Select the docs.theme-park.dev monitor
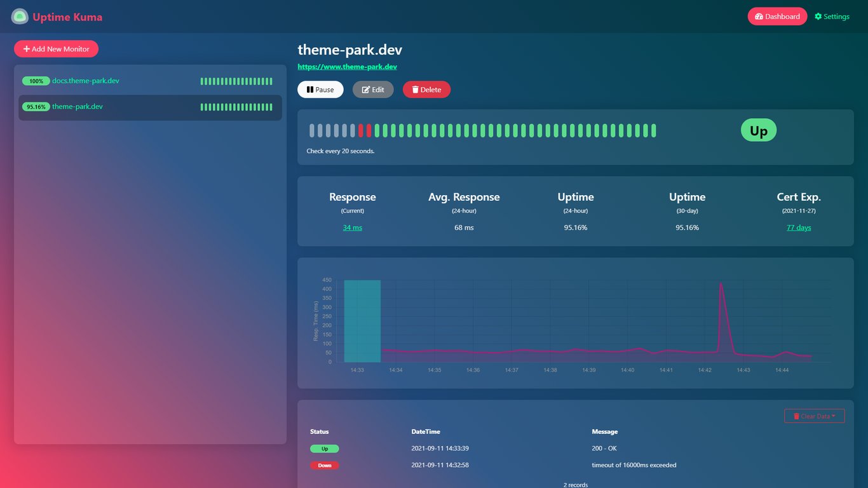Image resolution: width=868 pixels, height=488 pixels. point(150,81)
